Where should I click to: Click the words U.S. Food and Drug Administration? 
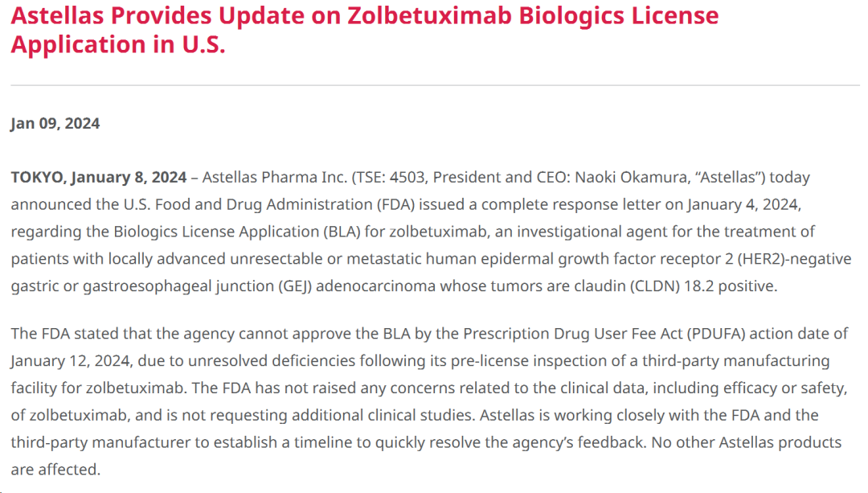[x=248, y=204]
